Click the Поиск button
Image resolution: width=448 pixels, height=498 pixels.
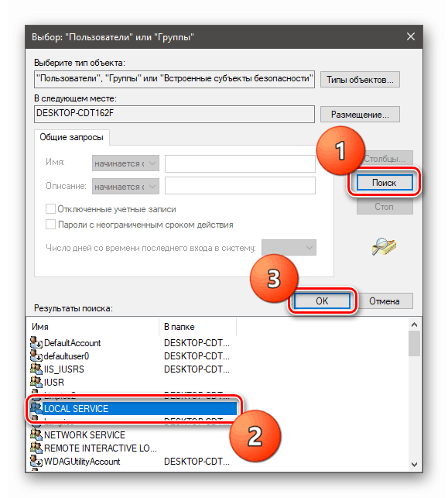[385, 183]
